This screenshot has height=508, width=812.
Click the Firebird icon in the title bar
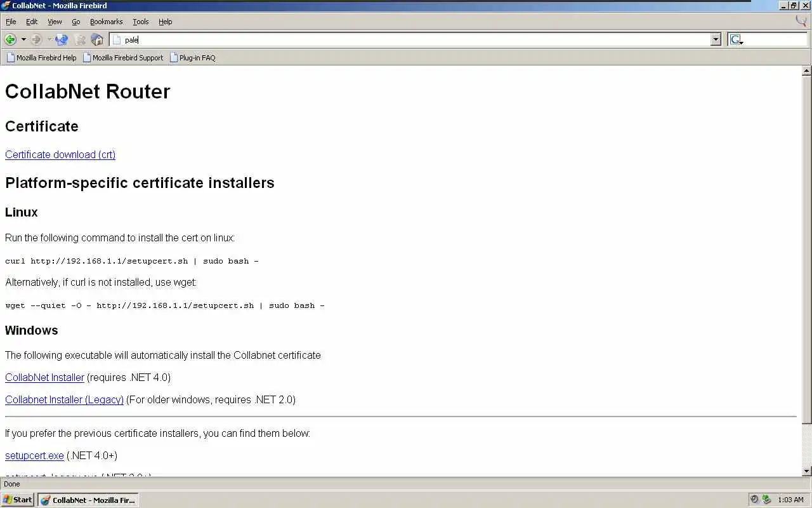point(6,6)
